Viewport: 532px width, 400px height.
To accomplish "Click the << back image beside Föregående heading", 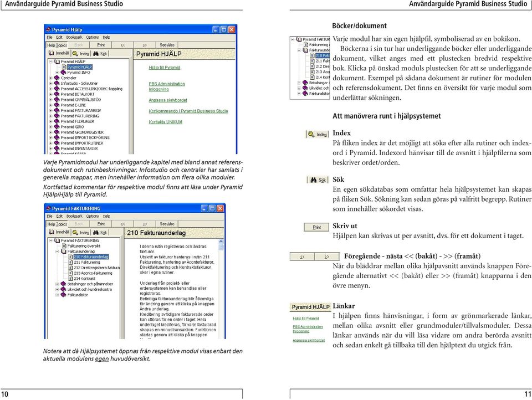I will (302, 257).
